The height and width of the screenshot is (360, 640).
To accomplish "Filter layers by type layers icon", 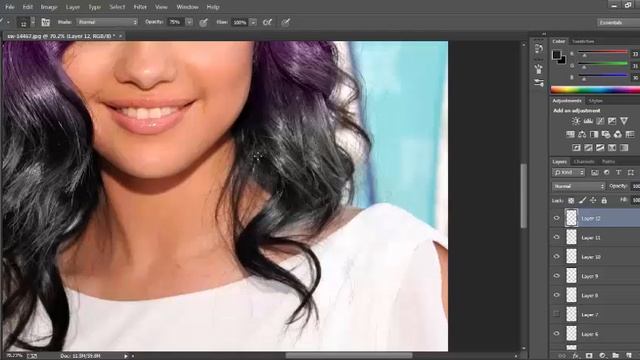I will [618, 173].
